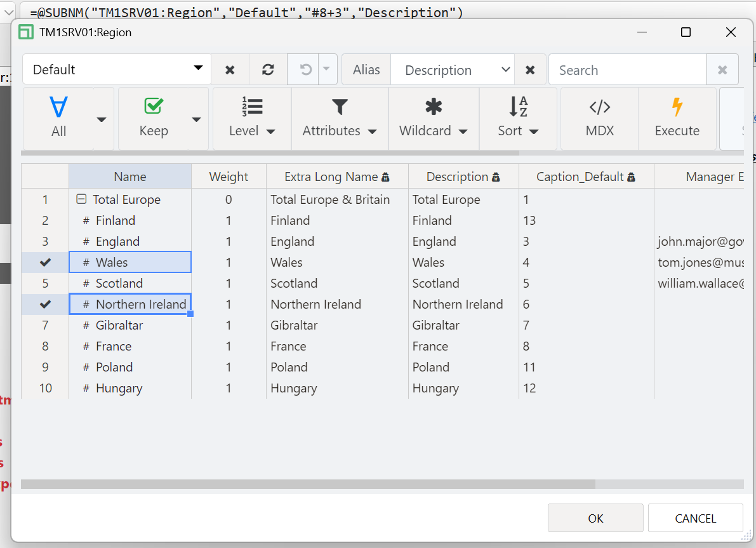The image size is (756, 548).
Task: Open the MDX editor
Action: coord(600,119)
